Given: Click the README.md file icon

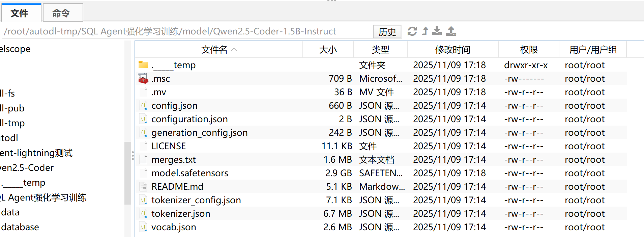Looking at the screenshot, I should (x=144, y=186).
